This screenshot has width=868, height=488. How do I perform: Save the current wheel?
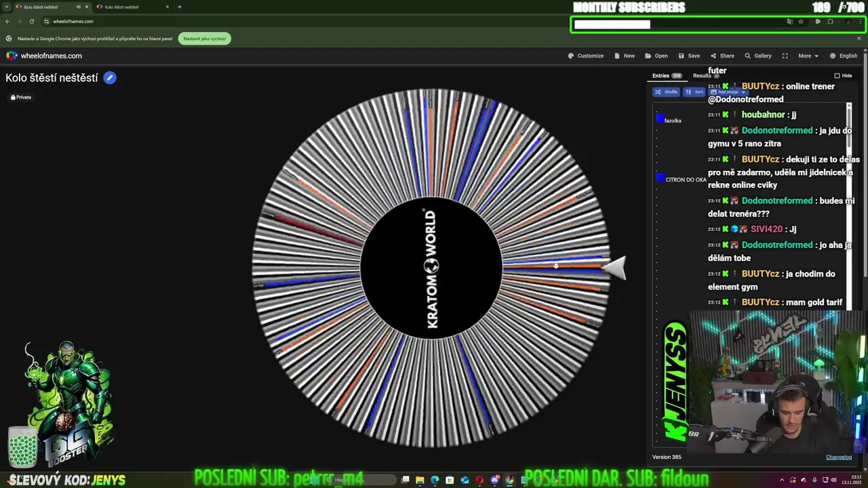point(689,56)
